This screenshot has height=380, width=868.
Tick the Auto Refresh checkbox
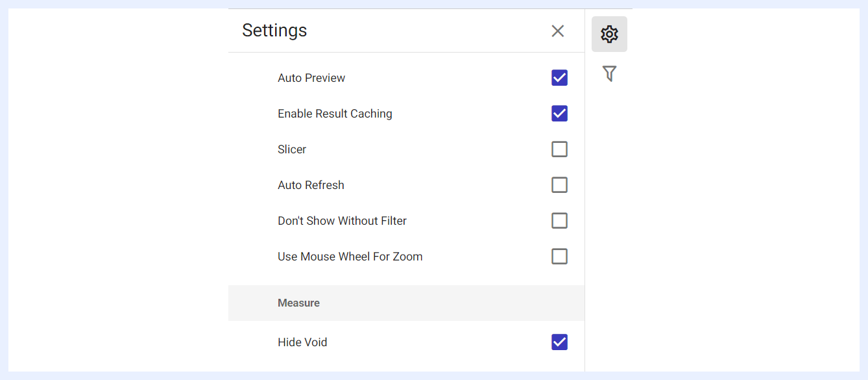click(x=559, y=185)
